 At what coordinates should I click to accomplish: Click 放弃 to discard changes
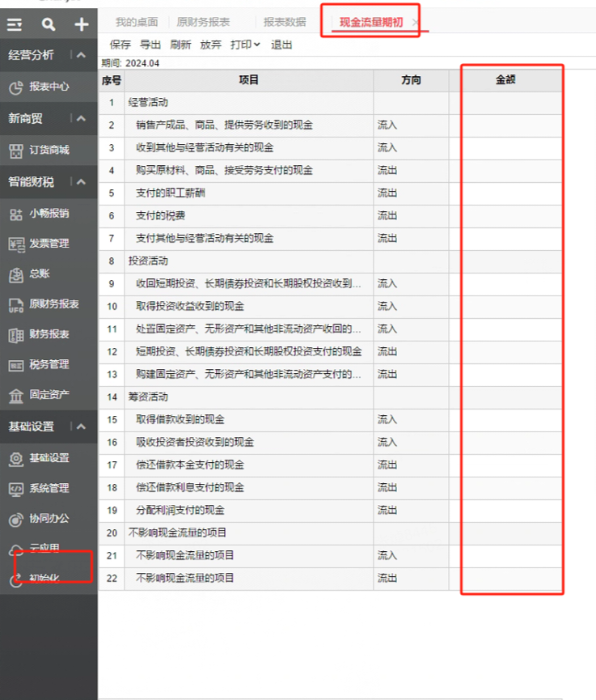210,45
